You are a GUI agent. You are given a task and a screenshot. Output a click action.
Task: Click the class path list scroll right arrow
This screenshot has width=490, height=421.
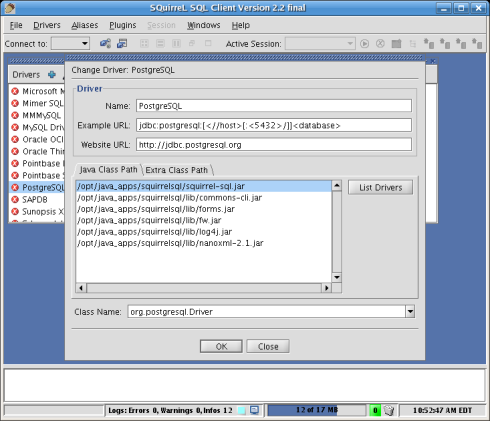(327, 288)
